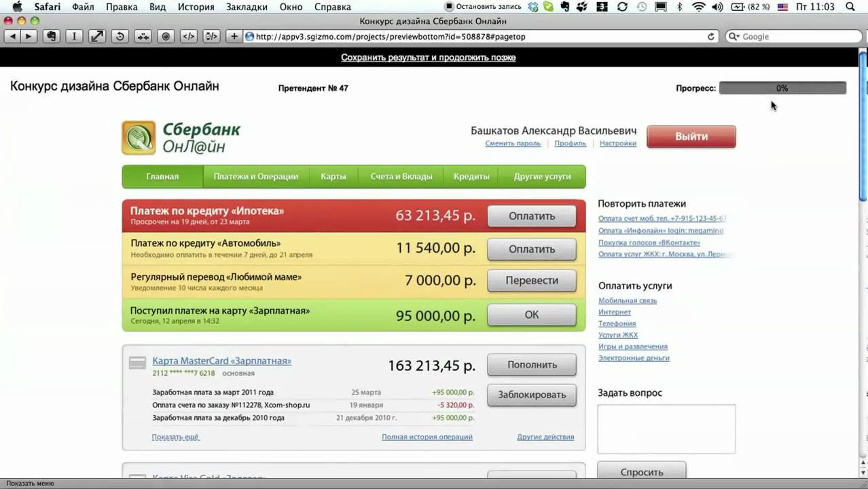868x489 pixels.
Task: Click Перевести for «Любимой маме» transfer
Action: point(532,281)
